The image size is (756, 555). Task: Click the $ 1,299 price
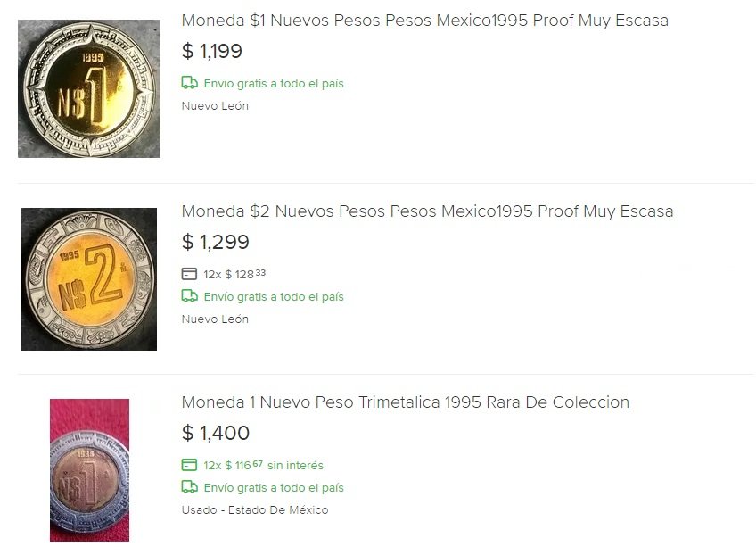(x=216, y=243)
